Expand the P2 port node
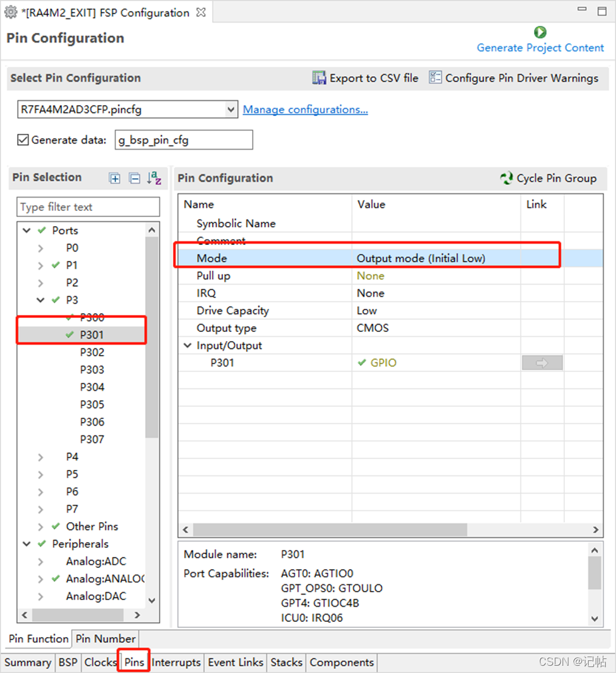616x673 pixels. (x=40, y=283)
